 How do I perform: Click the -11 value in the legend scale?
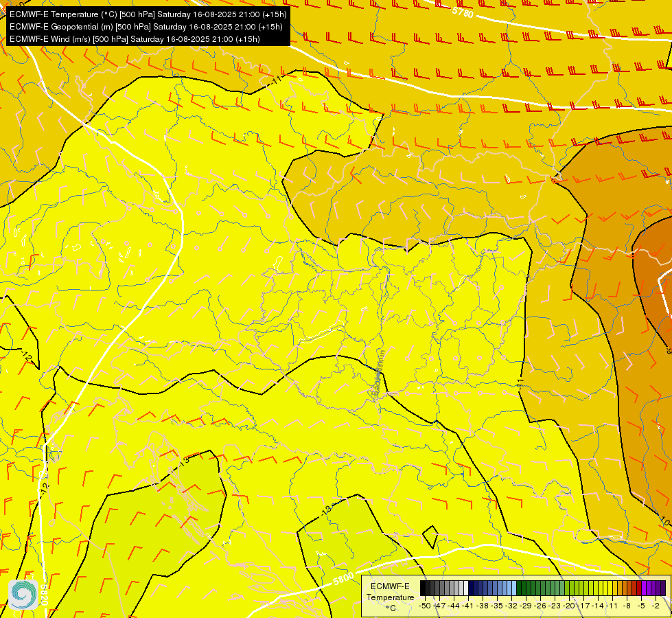(x=612, y=606)
